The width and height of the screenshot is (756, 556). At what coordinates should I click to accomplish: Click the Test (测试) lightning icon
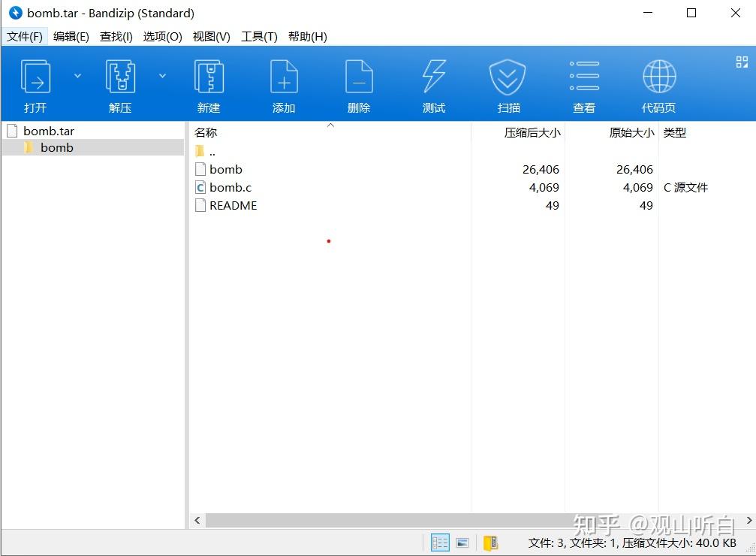coord(434,77)
